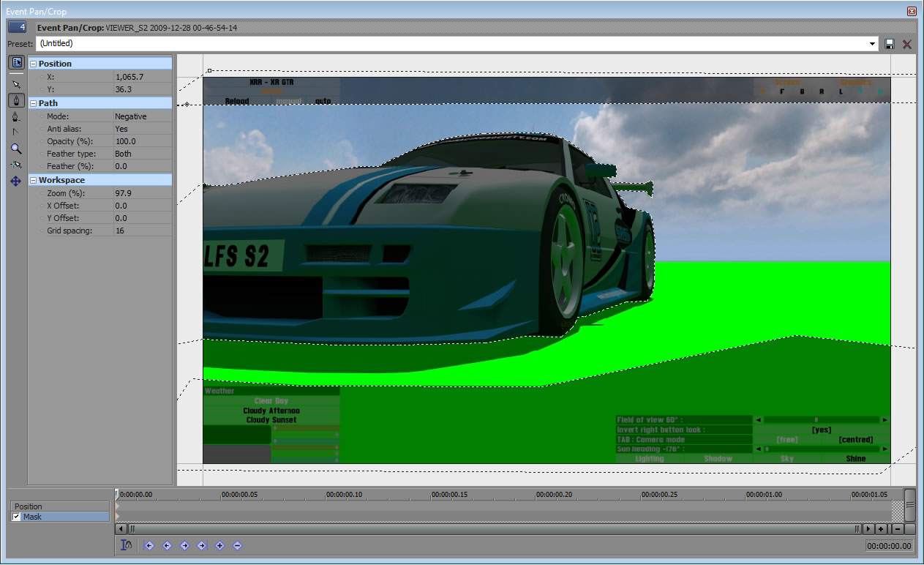924x565 pixels.
Task: Click the Grid spacing property label
Action: 70,231
